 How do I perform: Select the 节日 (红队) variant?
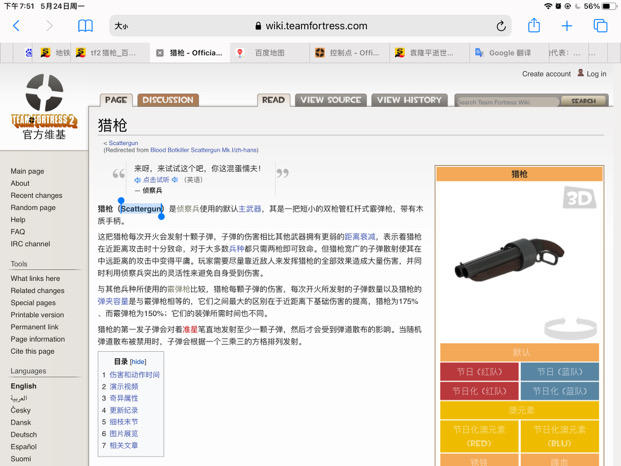click(479, 371)
